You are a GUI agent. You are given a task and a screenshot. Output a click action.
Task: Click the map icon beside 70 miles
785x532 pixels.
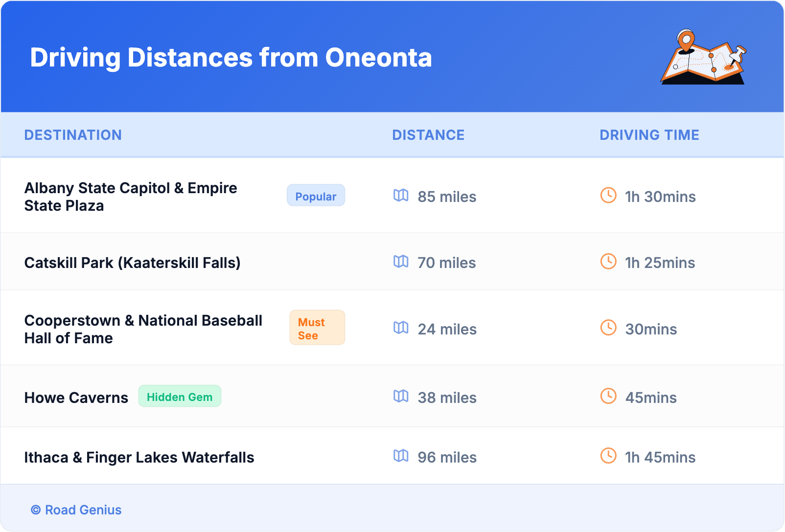tap(401, 262)
